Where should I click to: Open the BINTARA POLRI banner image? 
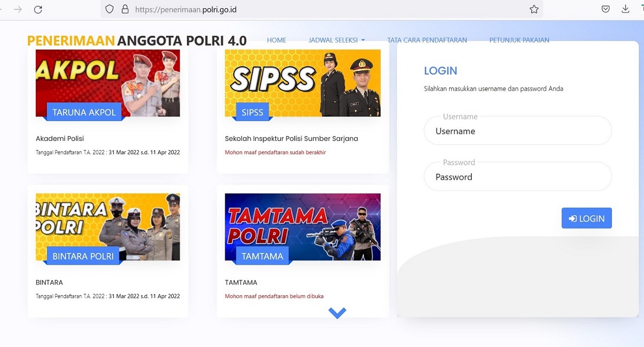(108, 227)
